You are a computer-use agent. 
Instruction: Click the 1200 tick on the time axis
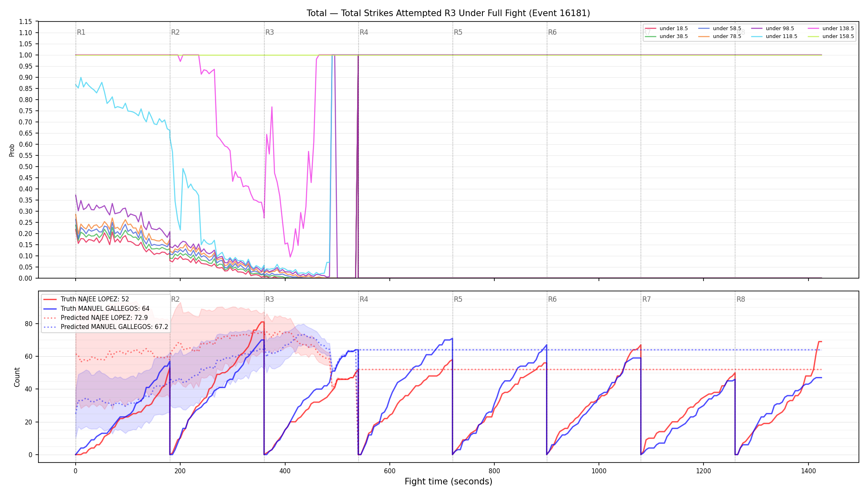(703, 470)
